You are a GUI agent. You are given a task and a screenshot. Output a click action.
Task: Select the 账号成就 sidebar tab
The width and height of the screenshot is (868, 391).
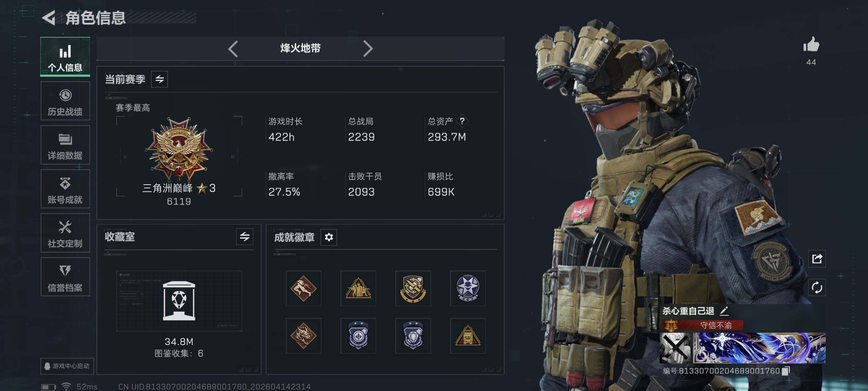(65, 189)
